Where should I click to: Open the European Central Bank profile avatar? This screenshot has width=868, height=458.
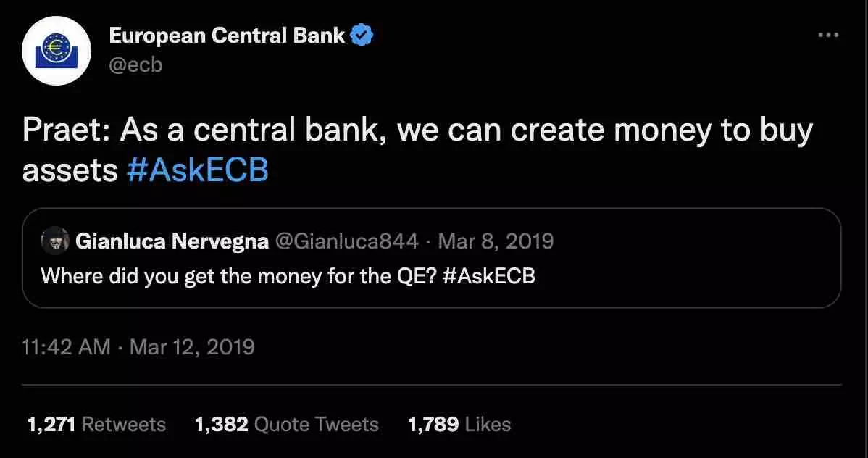click(x=56, y=50)
